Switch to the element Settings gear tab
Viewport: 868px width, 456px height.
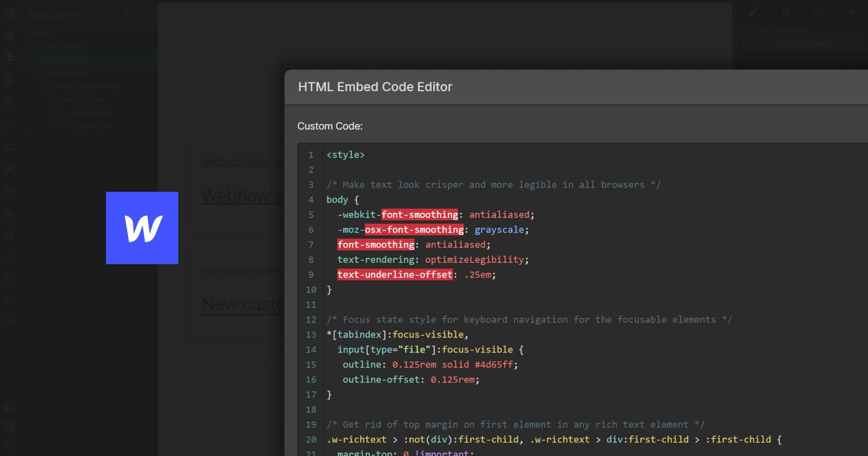tap(786, 12)
